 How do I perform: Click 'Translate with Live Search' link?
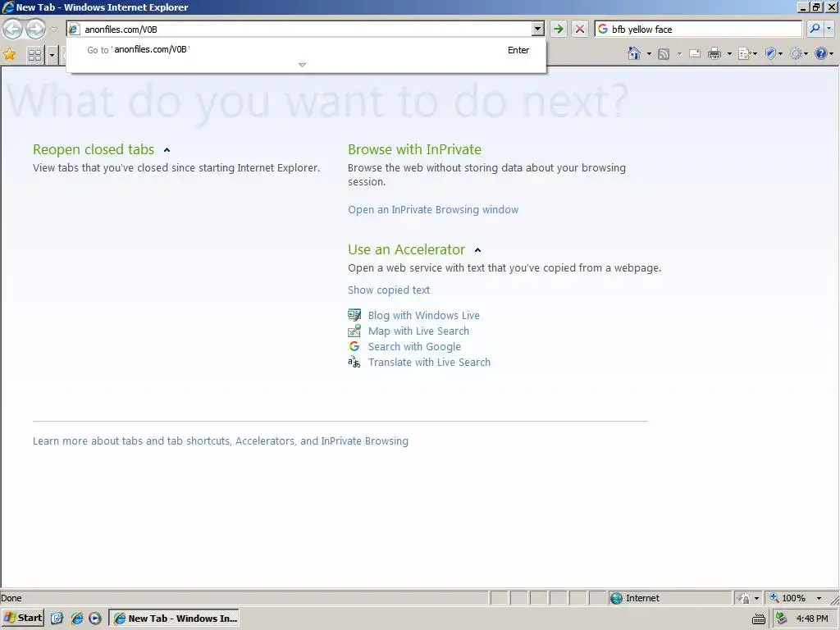point(429,362)
